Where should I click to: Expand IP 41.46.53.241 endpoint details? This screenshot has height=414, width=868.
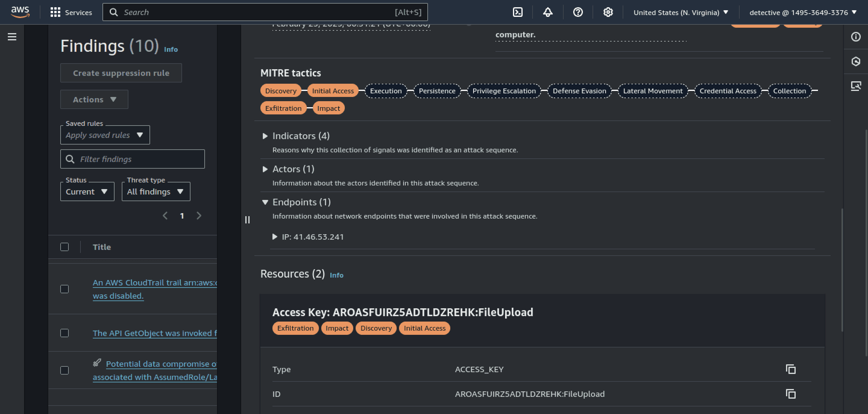click(275, 237)
